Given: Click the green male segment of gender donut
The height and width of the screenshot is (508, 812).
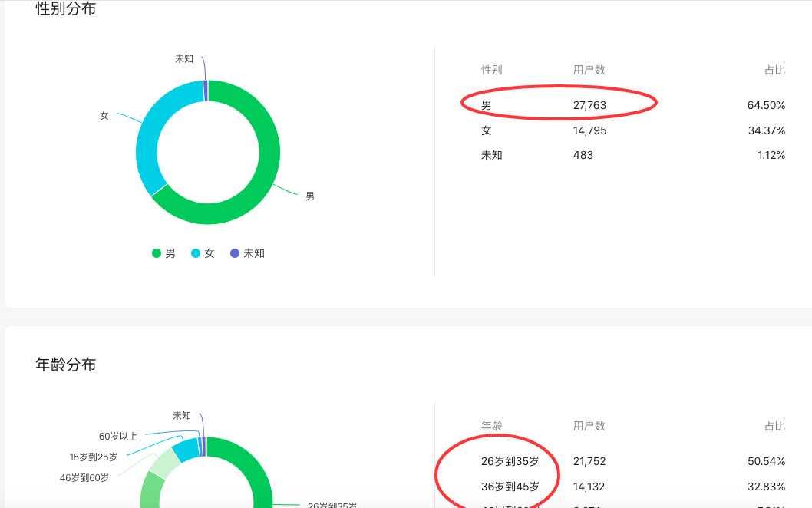Looking at the screenshot, I should pos(261,184).
